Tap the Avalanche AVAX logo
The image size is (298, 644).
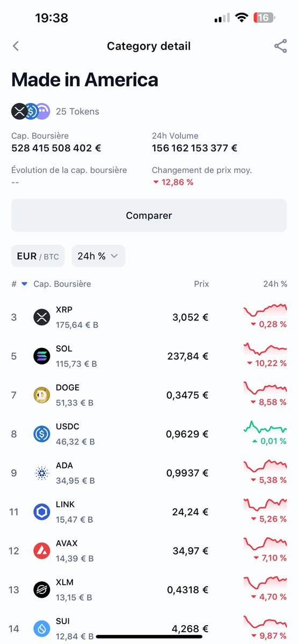pos(42,551)
